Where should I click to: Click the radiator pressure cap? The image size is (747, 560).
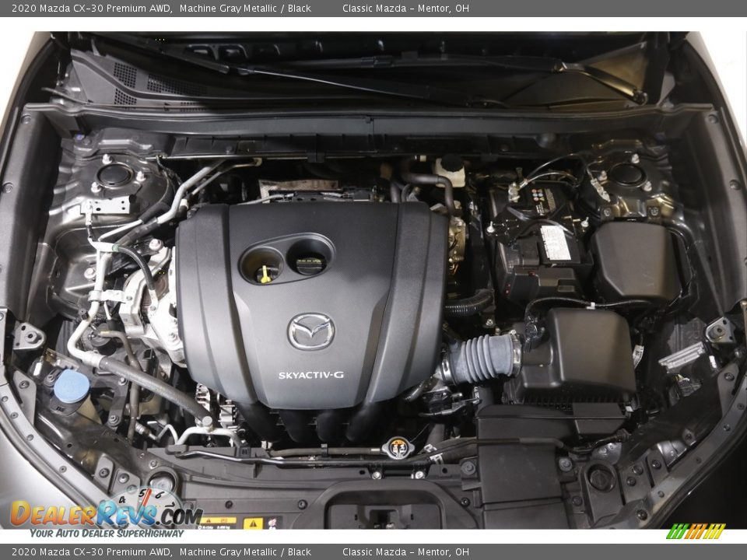pos(398,447)
